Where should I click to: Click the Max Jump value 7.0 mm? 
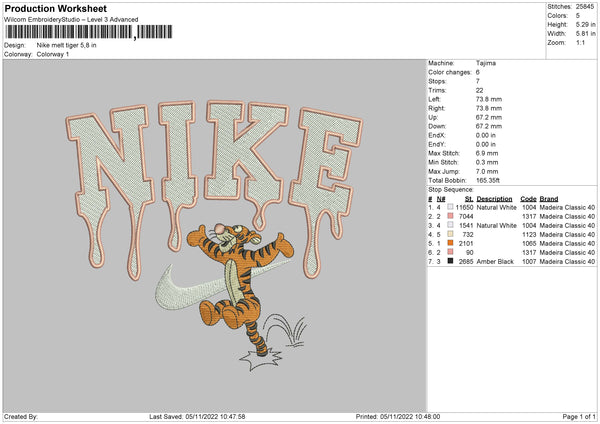point(487,171)
